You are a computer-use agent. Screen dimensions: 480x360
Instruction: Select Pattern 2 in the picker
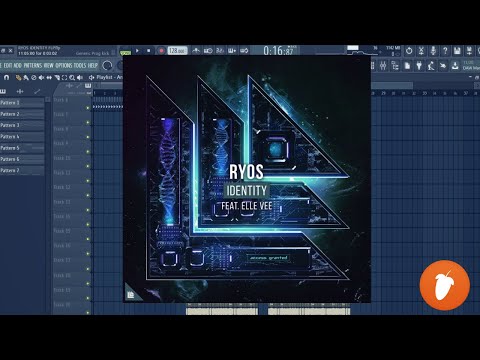(x=22, y=114)
